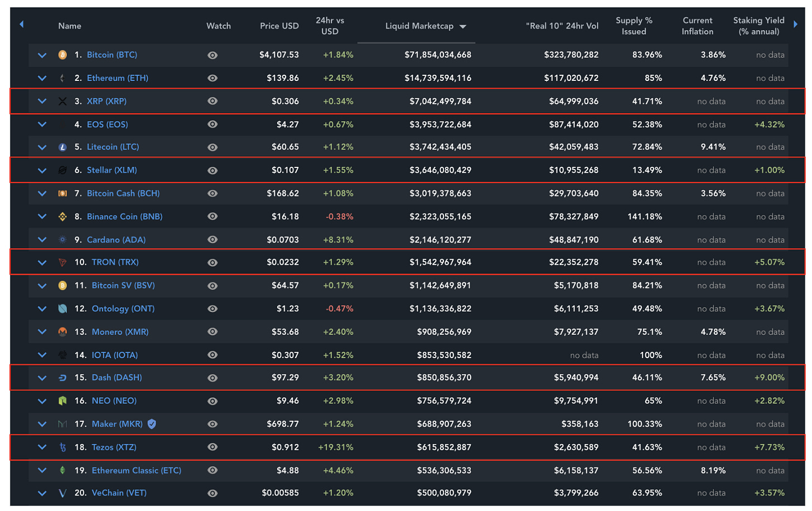Toggle watch eye for Cardano
The image size is (812, 511).
212,240
